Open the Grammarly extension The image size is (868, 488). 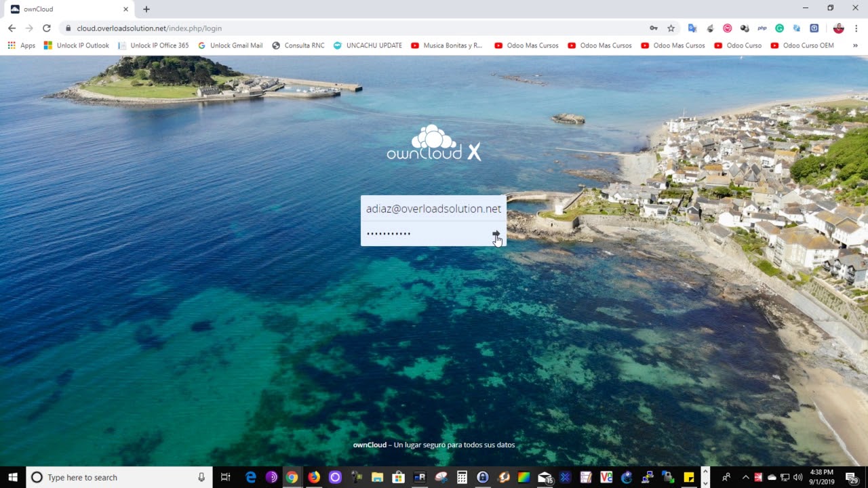click(x=780, y=28)
